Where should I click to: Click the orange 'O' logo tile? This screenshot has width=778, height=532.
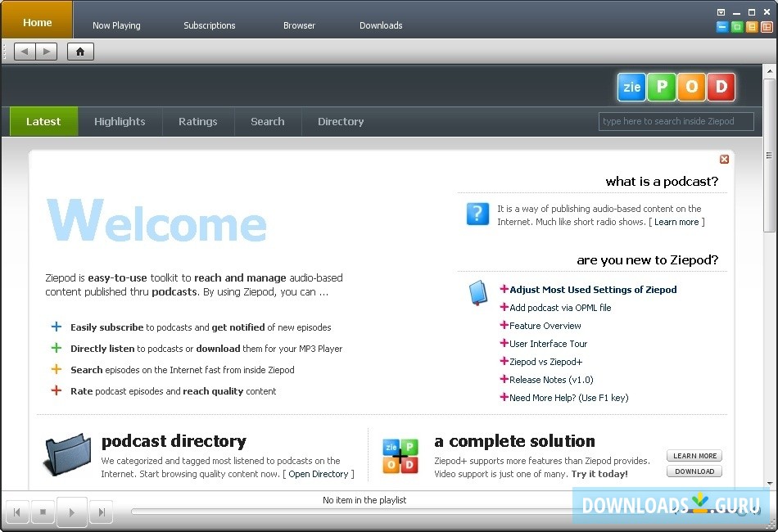[x=691, y=88]
